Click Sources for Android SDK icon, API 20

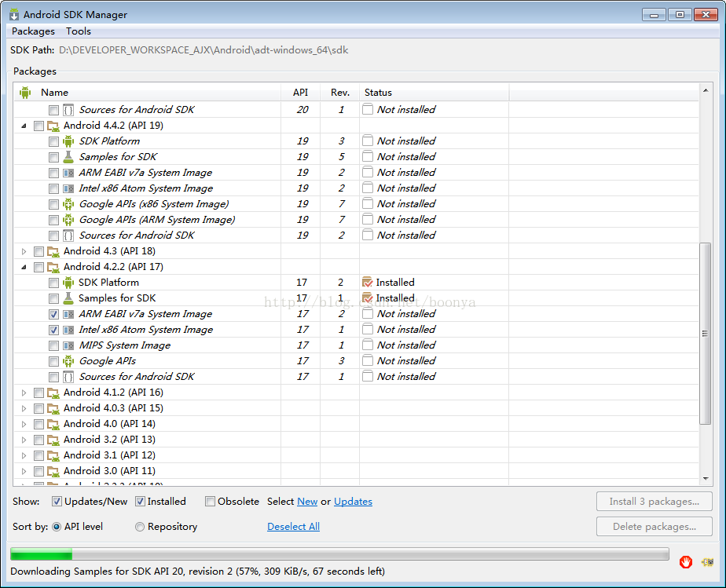click(68, 110)
